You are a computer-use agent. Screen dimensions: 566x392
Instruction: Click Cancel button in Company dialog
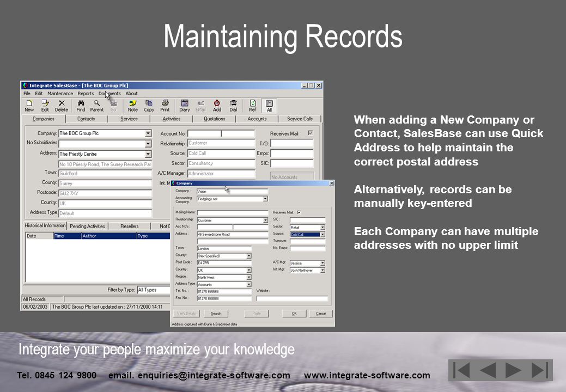click(x=321, y=314)
